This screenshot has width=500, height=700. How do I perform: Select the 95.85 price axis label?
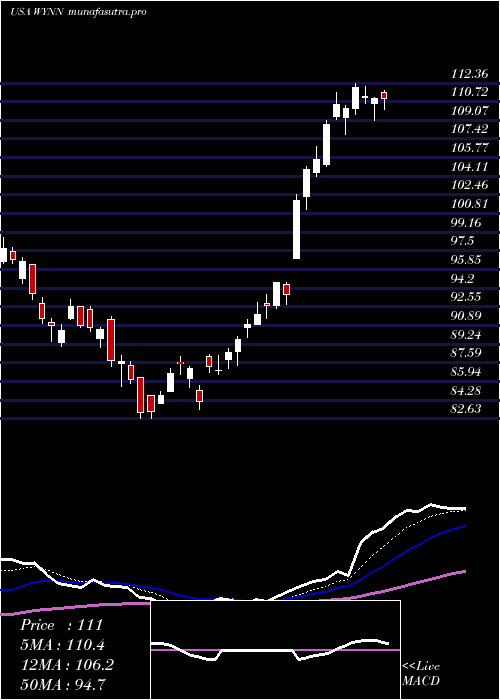point(467,260)
